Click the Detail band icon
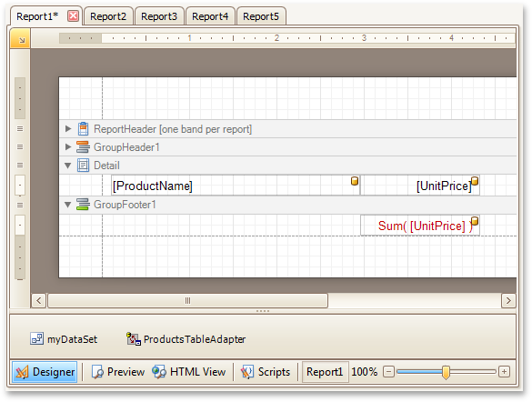 83,166
